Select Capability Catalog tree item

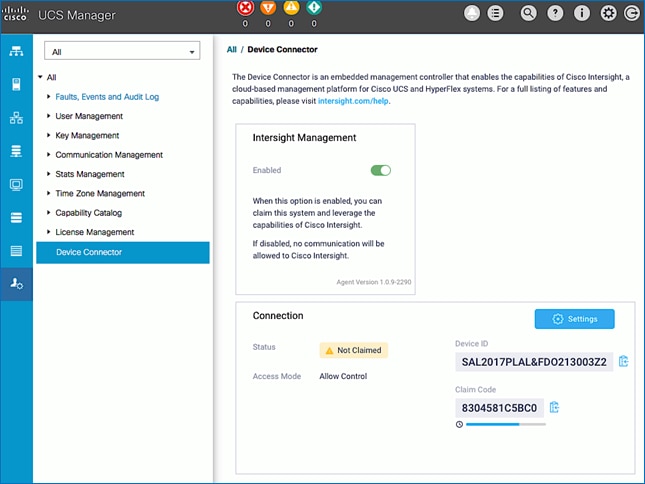coord(88,213)
